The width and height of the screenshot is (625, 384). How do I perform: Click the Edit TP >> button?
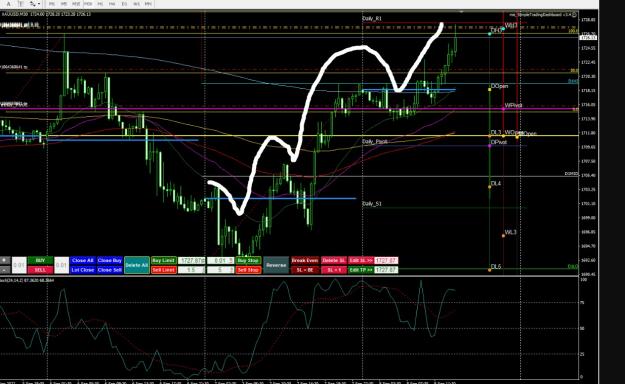[x=361, y=270]
